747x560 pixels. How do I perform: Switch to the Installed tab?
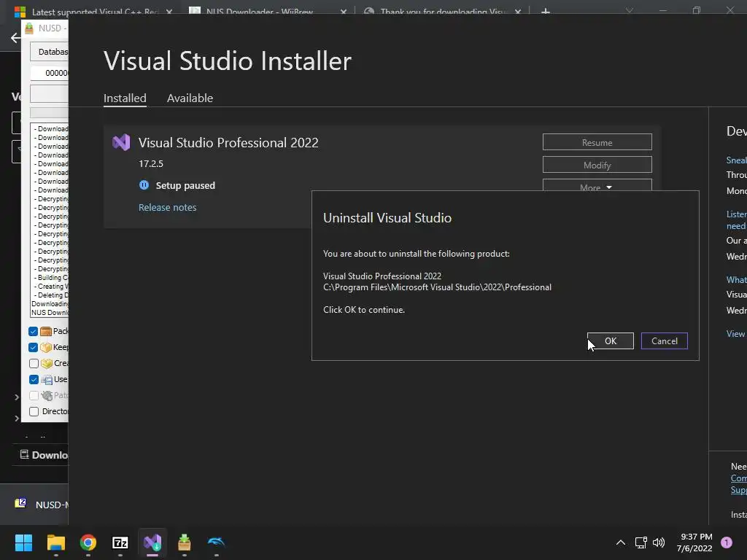click(125, 98)
